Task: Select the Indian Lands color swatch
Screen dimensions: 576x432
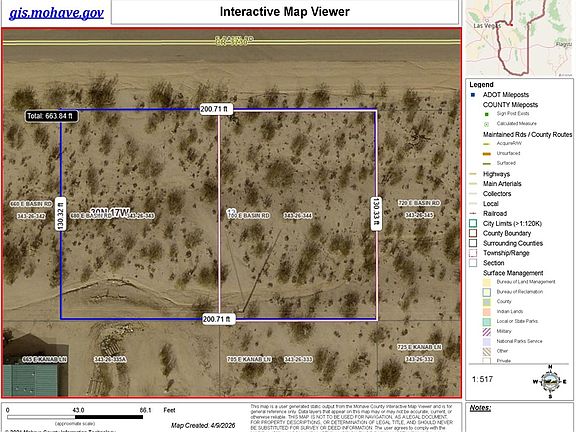Action: 486,312
